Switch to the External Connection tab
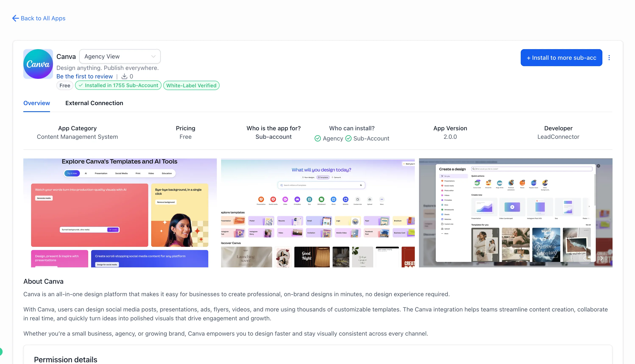This screenshot has width=635, height=364. click(x=94, y=103)
